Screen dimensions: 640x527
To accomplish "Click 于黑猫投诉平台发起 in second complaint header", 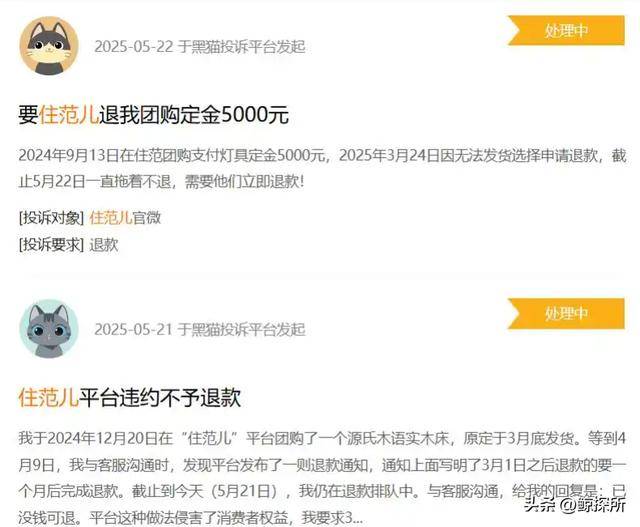I will click(x=241, y=329).
